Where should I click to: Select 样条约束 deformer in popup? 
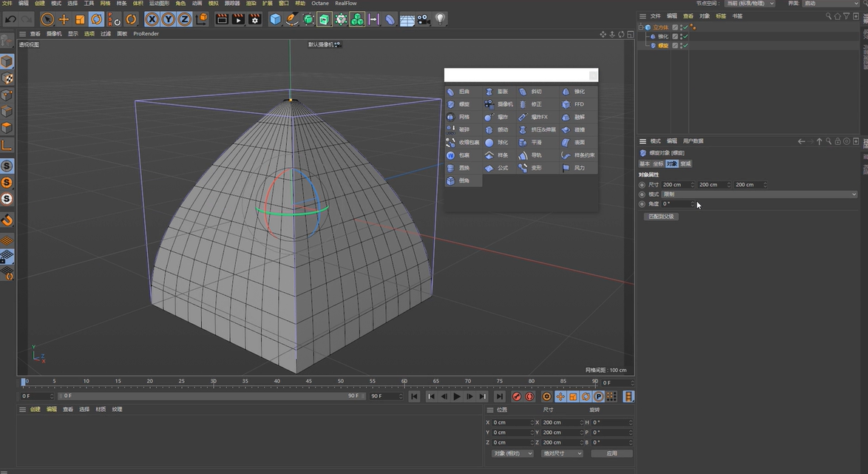578,155
